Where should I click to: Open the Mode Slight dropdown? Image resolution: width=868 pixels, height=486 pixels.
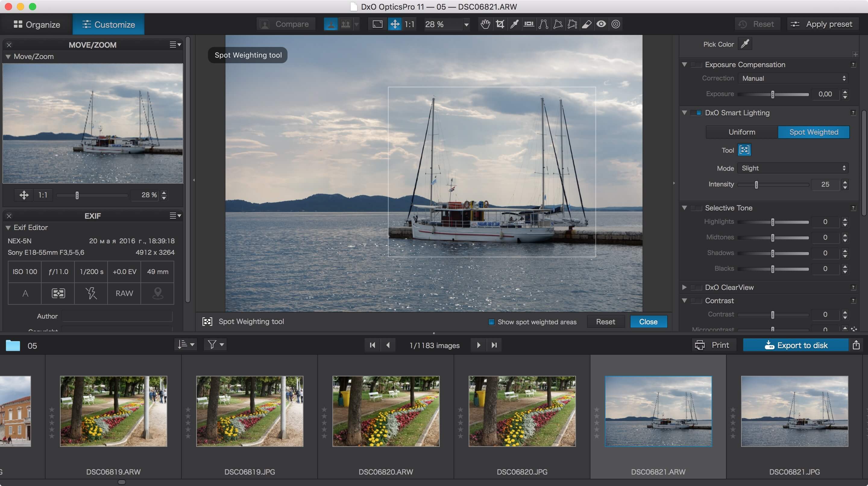793,168
